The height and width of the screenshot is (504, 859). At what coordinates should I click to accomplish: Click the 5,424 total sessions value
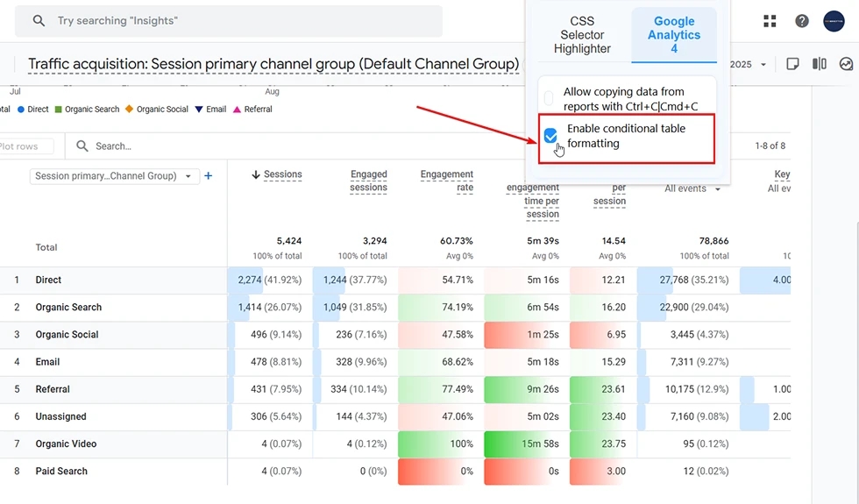point(288,241)
